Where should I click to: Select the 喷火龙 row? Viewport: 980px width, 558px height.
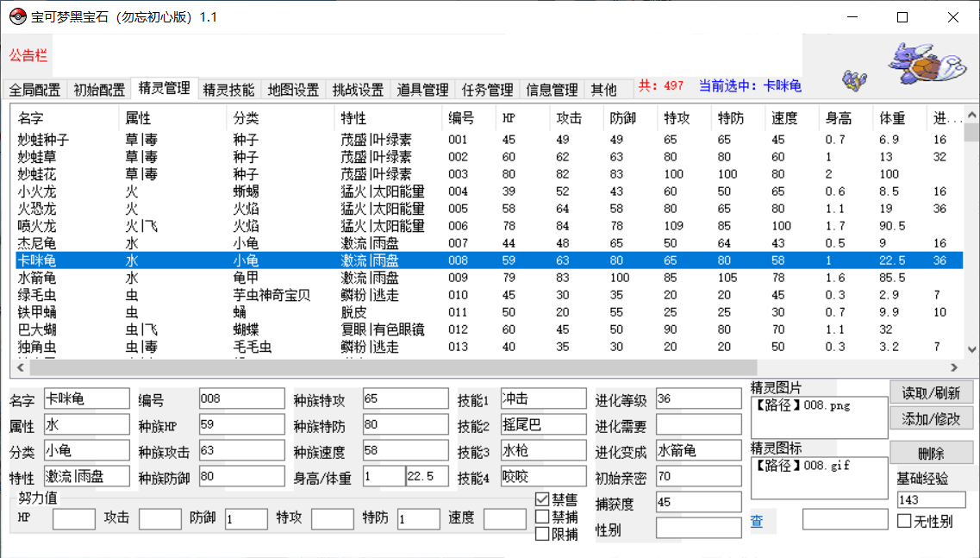point(489,226)
